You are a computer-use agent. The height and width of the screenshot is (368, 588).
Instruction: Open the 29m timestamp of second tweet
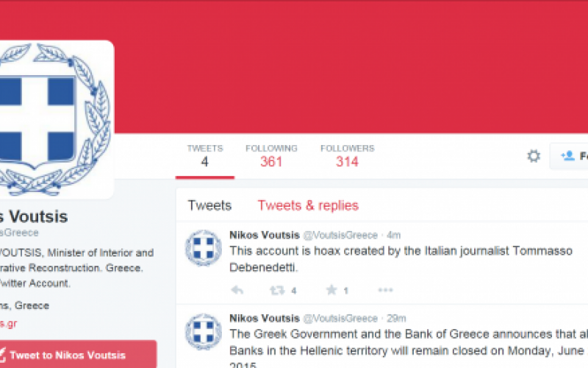click(x=396, y=319)
